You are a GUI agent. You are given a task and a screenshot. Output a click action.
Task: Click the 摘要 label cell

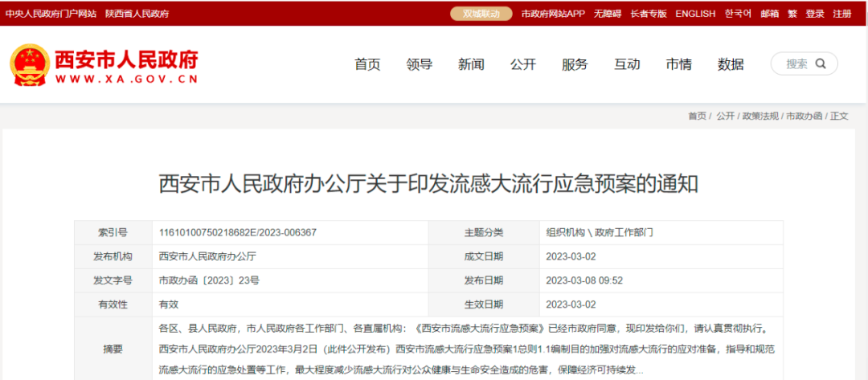point(113,349)
